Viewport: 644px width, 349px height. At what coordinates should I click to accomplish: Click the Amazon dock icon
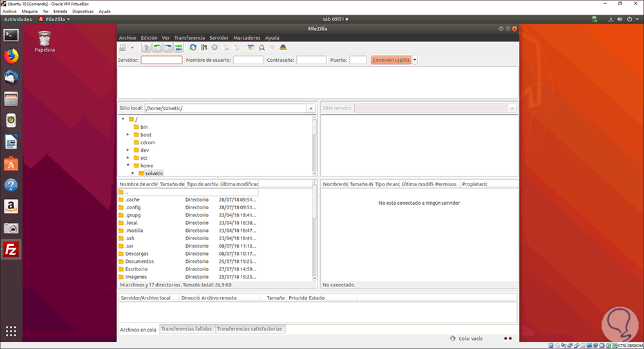[11, 207]
